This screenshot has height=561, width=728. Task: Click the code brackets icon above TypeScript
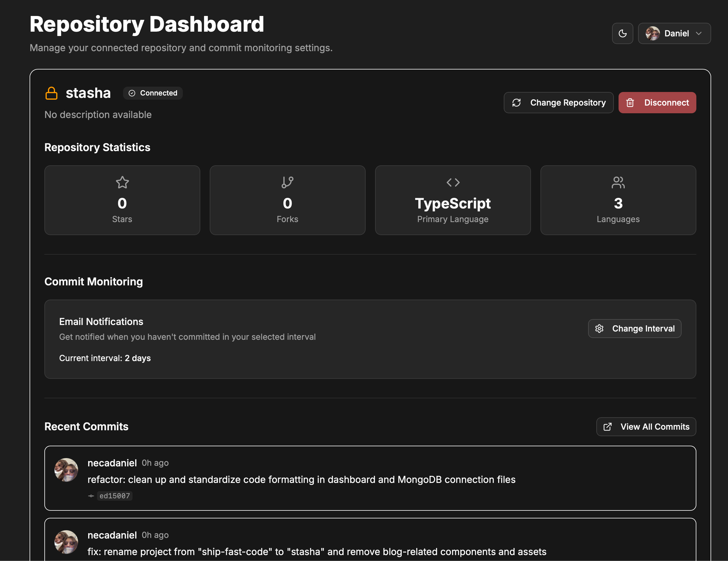tap(453, 182)
